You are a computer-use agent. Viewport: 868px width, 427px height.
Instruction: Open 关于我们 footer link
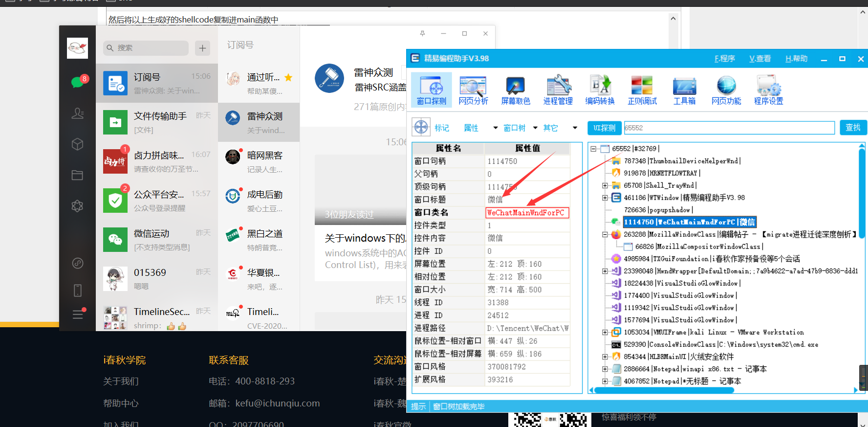[x=121, y=382]
